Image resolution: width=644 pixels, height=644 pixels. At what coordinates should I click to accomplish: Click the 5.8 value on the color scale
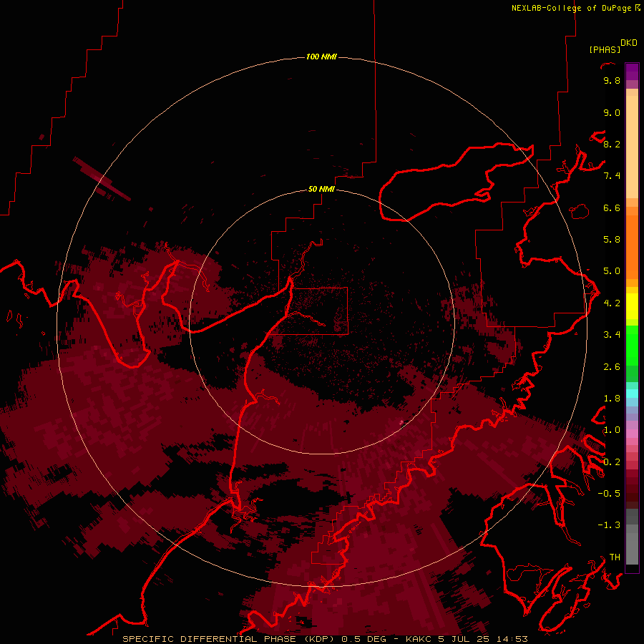click(x=612, y=240)
